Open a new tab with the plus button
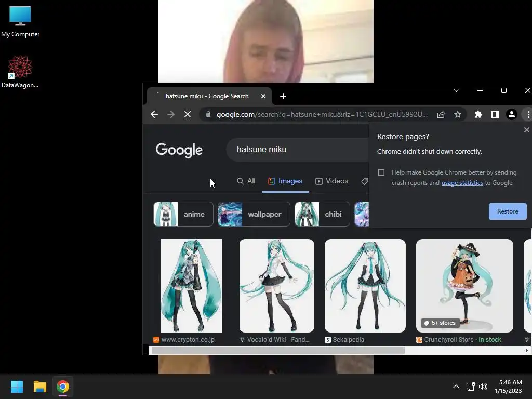532x399 pixels. pos(283,96)
